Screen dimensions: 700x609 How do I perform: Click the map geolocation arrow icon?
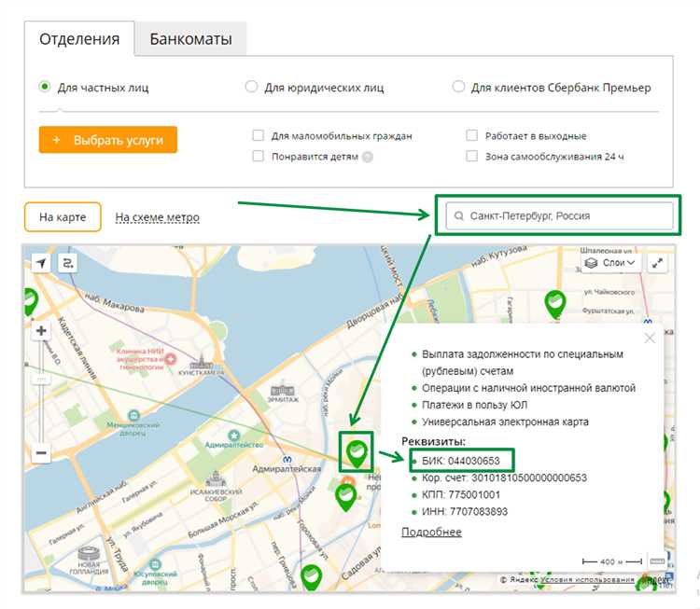(x=41, y=264)
